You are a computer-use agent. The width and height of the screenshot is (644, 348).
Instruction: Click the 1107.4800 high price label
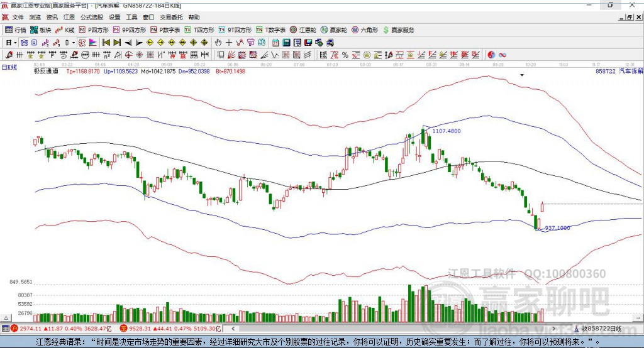(x=447, y=131)
